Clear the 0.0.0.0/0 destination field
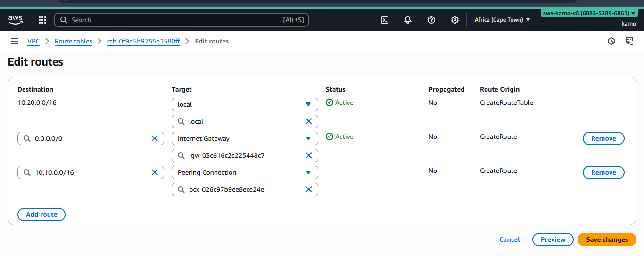 point(154,138)
